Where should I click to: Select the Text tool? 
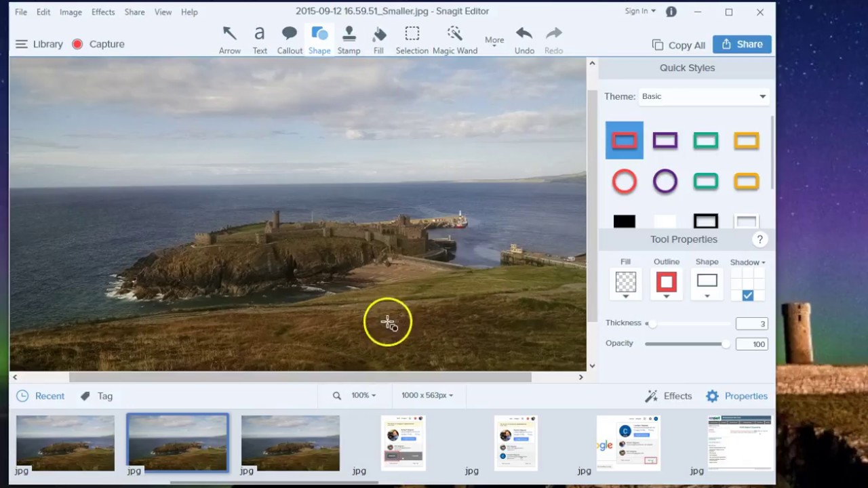click(x=260, y=40)
